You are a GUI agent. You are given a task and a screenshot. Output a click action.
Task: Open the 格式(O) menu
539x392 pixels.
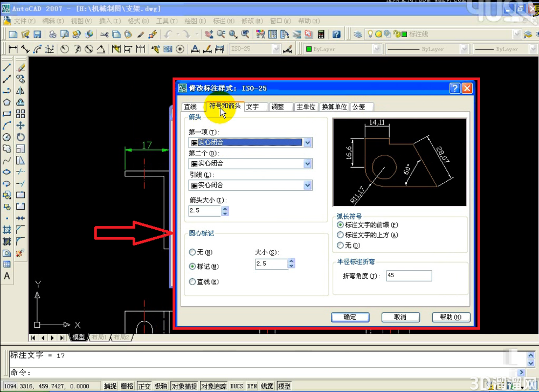[138, 21]
